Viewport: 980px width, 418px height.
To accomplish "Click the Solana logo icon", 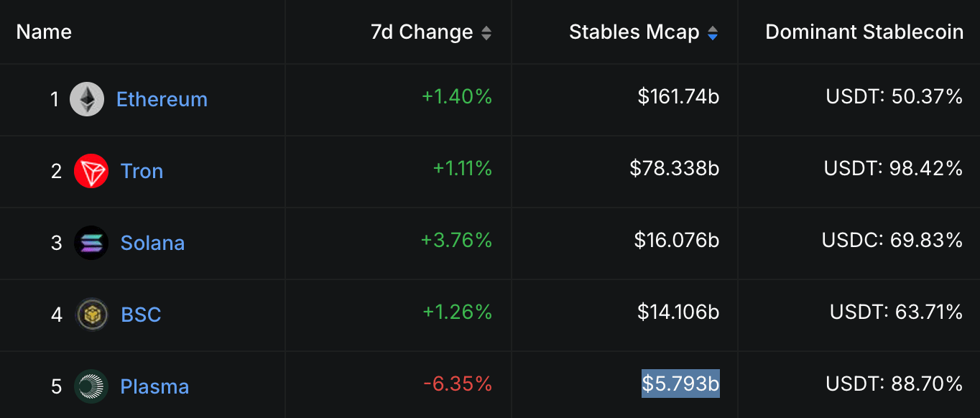I will click(x=91, y=243).
